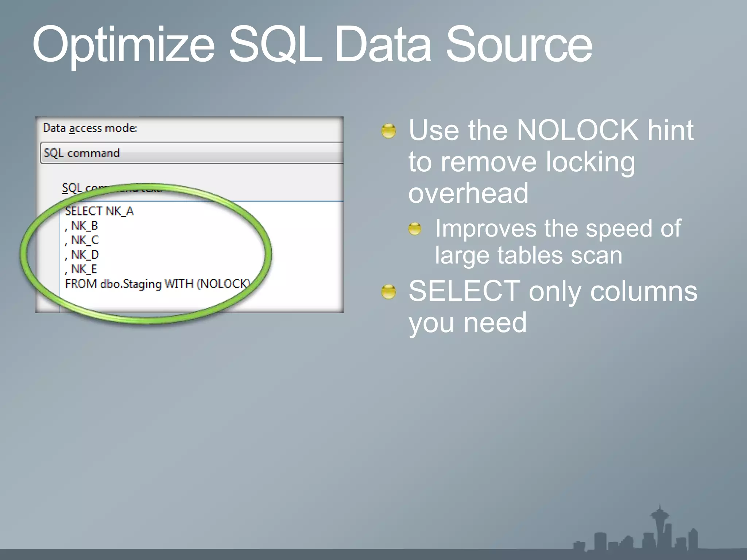Click the sub-bullet beside "Improves the speed"
747x560 pixels.
click(415, 229)
